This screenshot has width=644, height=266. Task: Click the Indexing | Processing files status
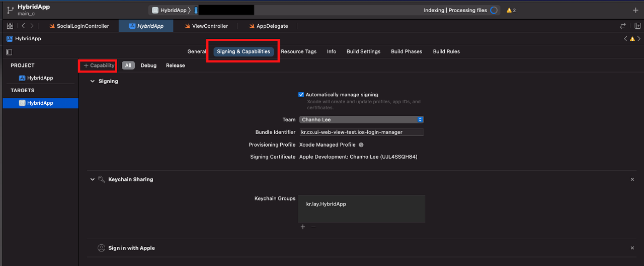[455, 10]
